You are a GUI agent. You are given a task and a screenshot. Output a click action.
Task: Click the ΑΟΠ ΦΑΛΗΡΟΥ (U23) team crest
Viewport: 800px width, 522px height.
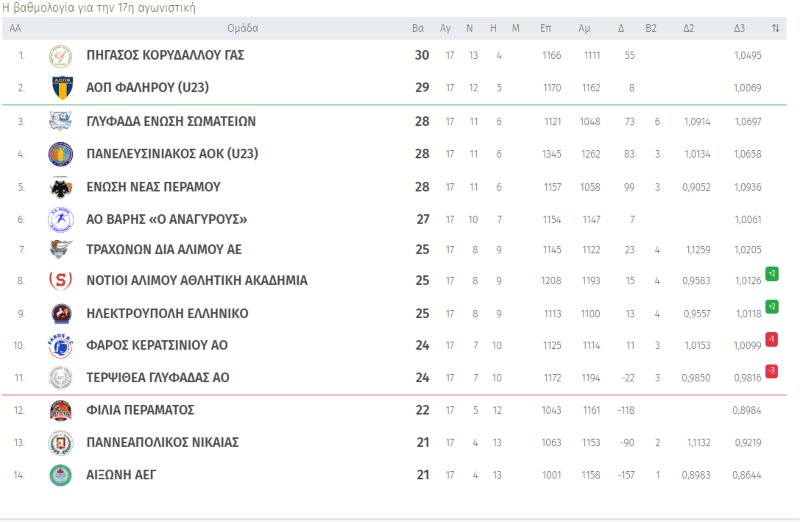pos(60,88)
